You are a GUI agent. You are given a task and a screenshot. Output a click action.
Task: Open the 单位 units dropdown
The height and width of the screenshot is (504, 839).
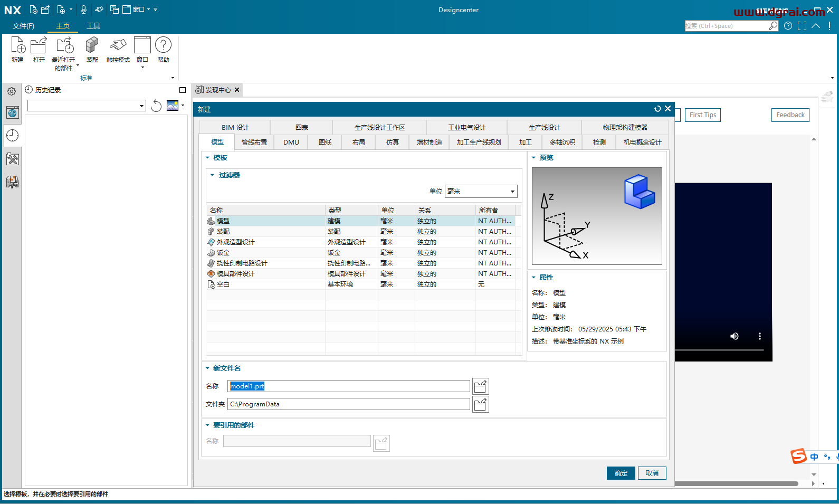point(481,192)
